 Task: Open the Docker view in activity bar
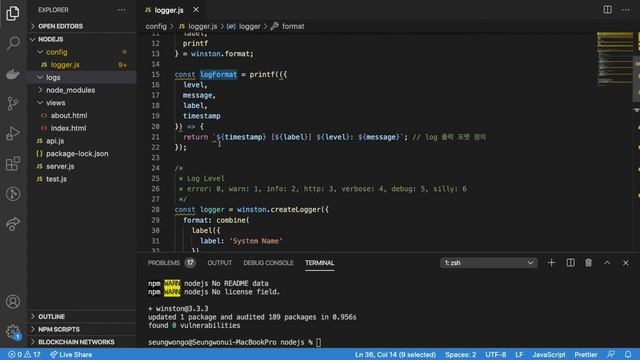point(13,74)
